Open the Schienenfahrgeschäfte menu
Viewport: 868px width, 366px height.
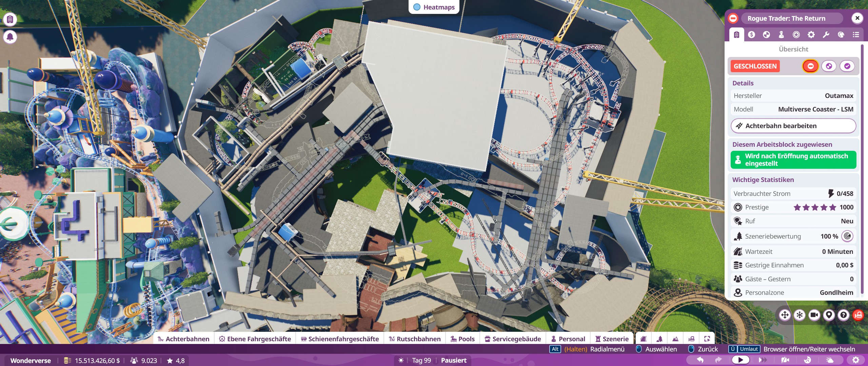tap(340, 339)
